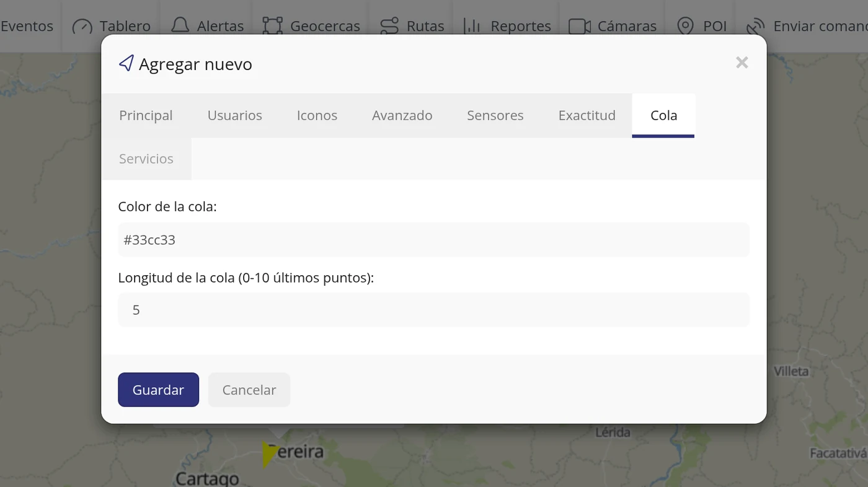Switch to the Servicios tab
Image resolution: width=868 pixels, height=487 pixels.
point(146,159)
